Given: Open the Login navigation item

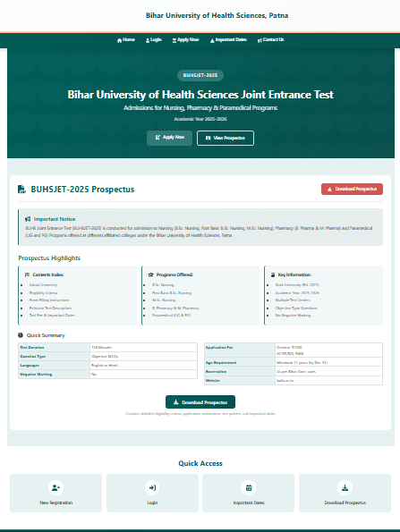Looking at the screenshot, I should point(154,39).
